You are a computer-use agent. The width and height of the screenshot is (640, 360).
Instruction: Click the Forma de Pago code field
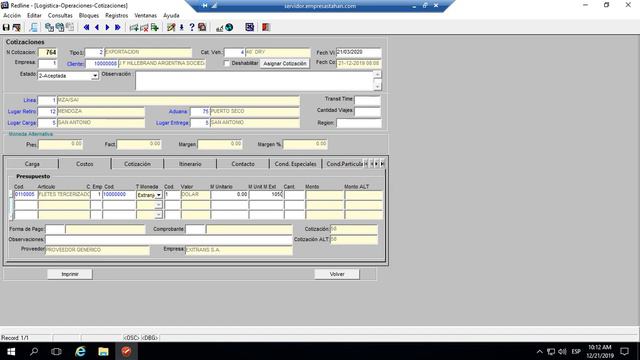[55, 229]
